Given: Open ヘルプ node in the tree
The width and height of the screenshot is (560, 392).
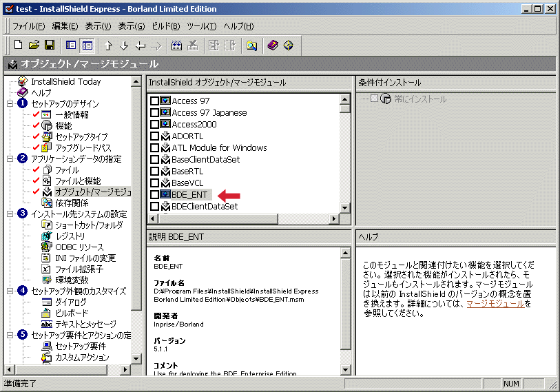Looking at the screenshot, I should point(41,92).
